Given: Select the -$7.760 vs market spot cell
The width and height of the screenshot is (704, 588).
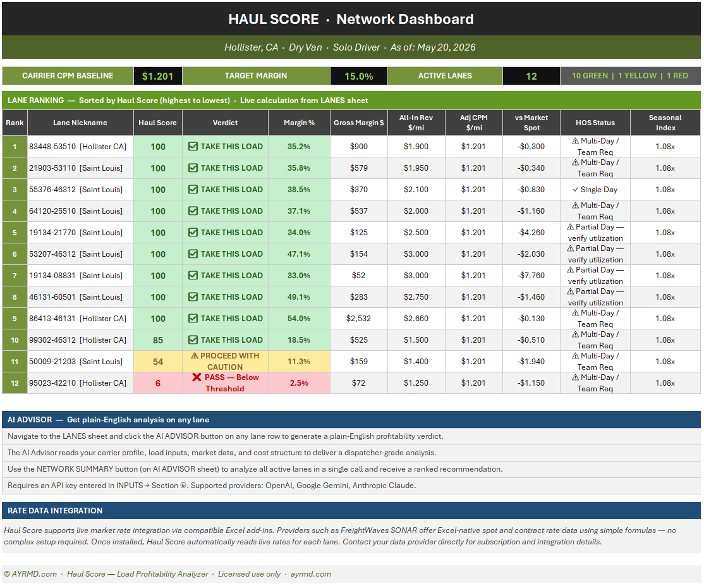Looking at the screenshot, I should tap(531, 276).
